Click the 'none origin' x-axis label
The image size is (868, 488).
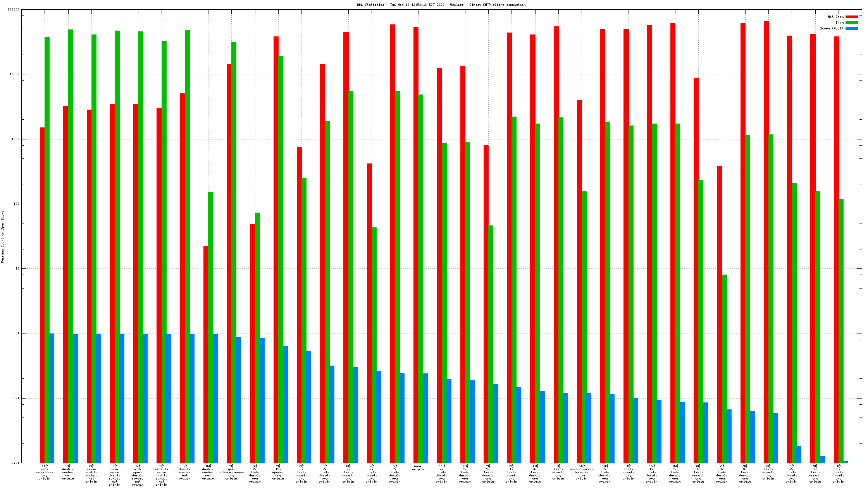[x=418, y=467]
